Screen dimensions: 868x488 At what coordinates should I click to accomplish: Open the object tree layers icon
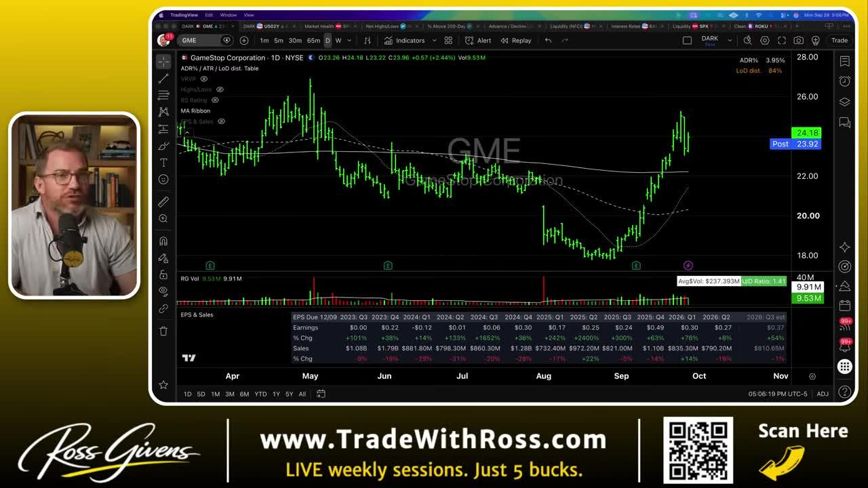point(844,102)
